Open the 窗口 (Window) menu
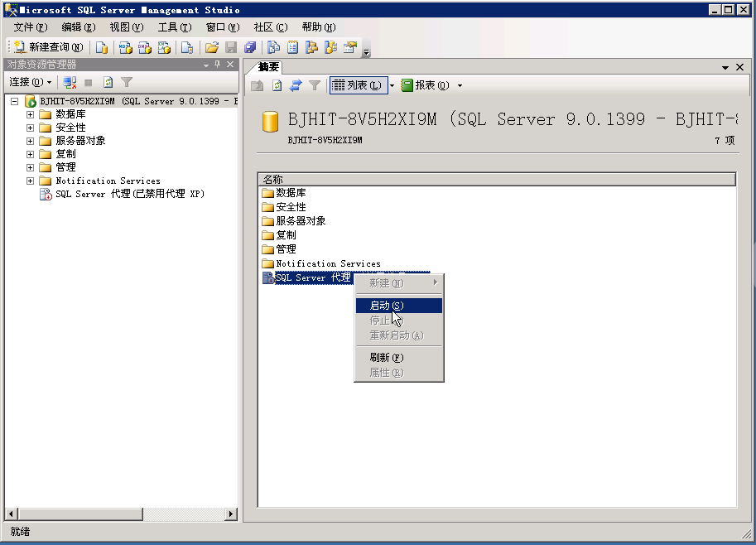This screenshot has height=545, width=756. tap(223, 27)
